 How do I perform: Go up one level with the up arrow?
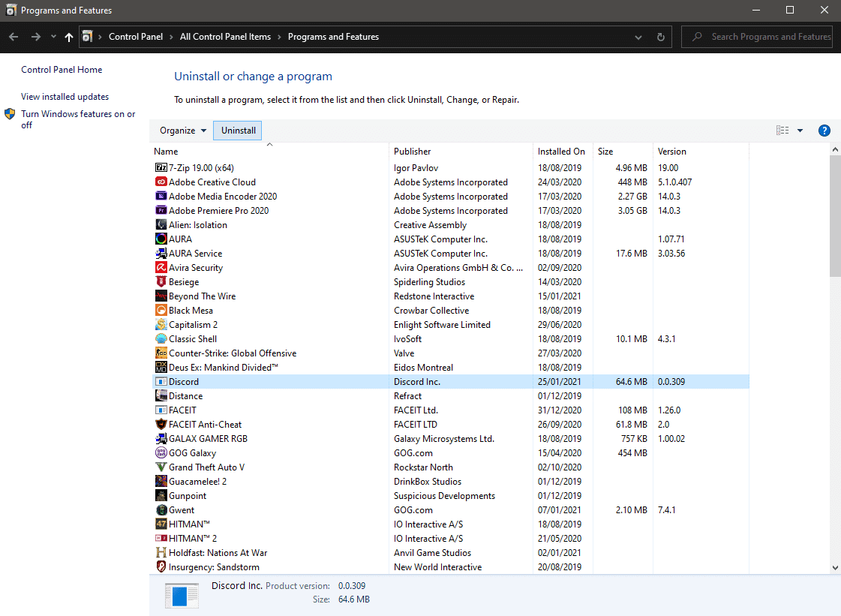(x=69, y=37)
